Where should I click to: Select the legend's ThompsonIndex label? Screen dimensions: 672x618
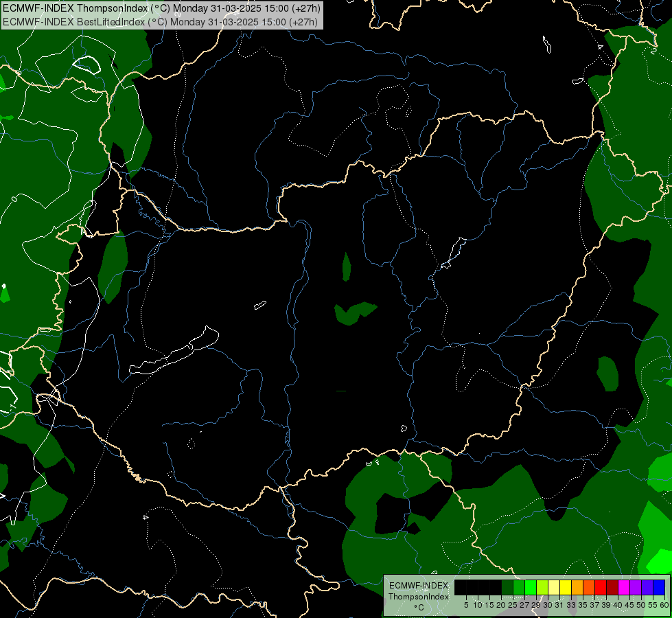[419, 597]
